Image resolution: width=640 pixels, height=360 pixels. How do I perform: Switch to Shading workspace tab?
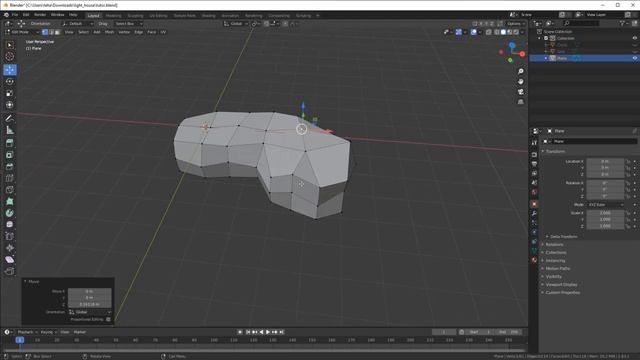click(208, 16)
